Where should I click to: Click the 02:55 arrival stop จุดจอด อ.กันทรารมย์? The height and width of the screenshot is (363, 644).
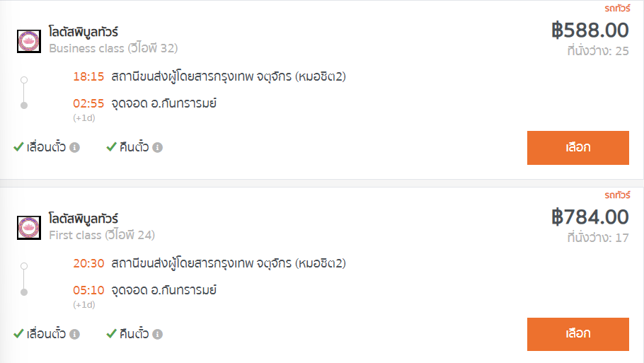164,103
